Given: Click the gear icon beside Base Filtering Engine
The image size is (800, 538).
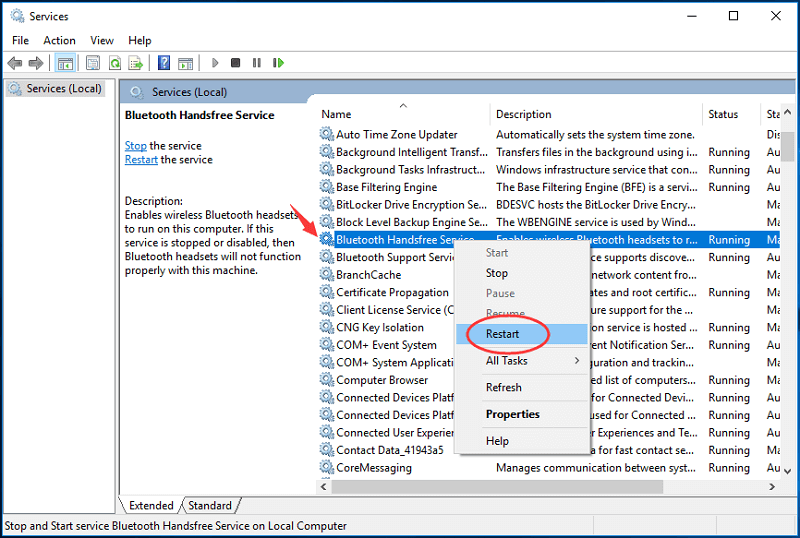Looking at the screenshot, I should [327, 187].
